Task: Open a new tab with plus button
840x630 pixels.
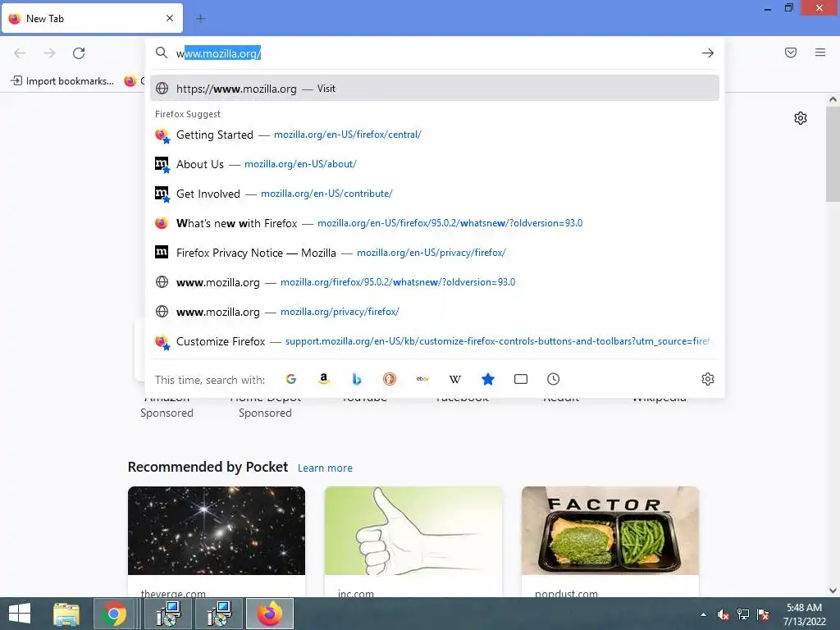Action: tap(200, 19)
